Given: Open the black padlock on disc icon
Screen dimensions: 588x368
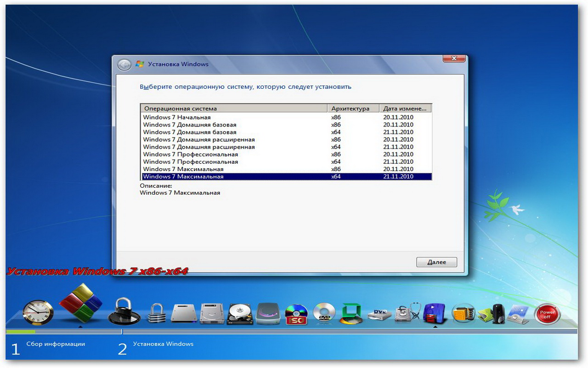Looking at the screenshot, I should point(124,311).
